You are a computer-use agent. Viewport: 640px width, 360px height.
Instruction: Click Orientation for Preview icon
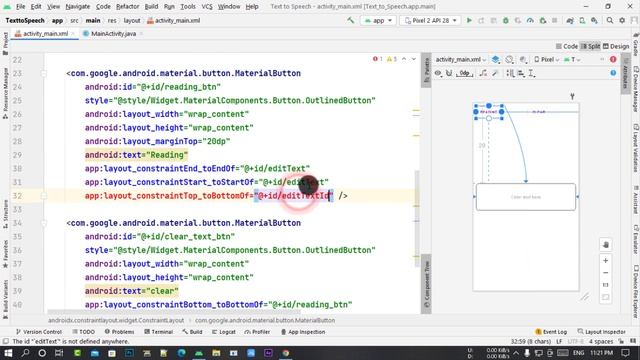[509, 60]
